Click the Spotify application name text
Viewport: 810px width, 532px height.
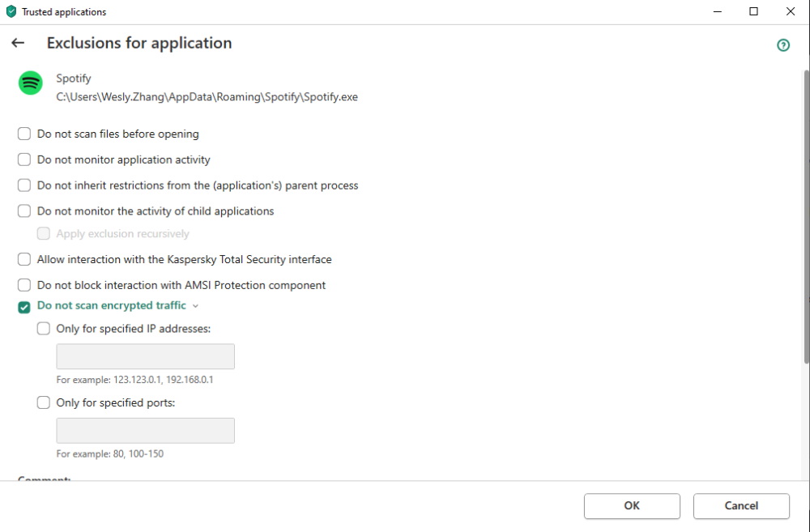74,79
